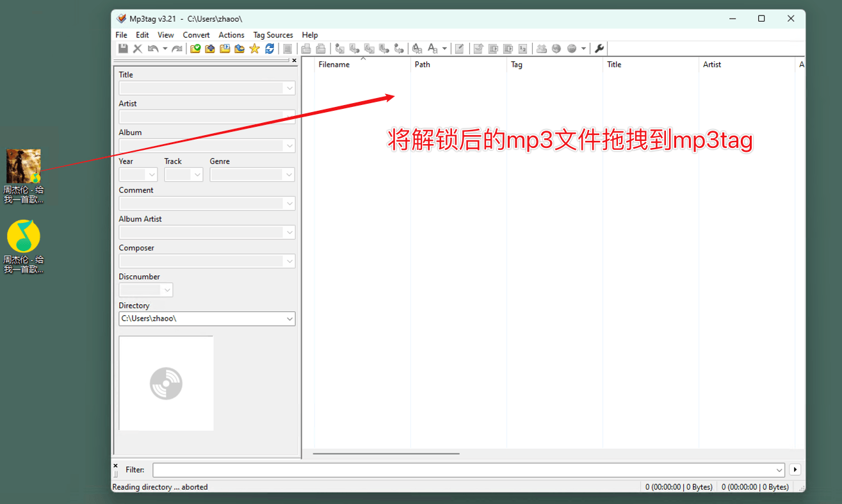
Task: Open the Tag Sources menu
Action: tap(273, 35)
